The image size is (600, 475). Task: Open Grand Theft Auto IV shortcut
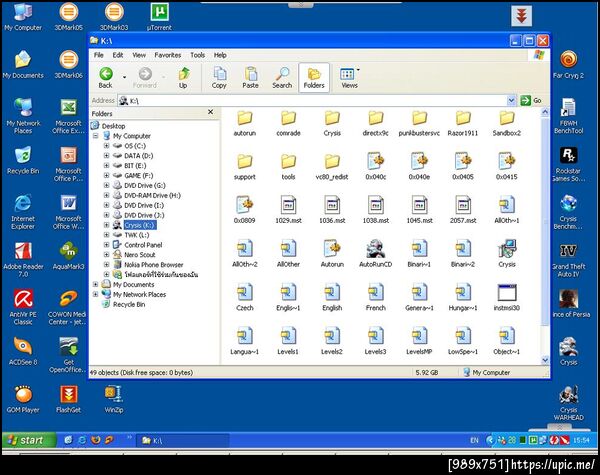[568, 260]
